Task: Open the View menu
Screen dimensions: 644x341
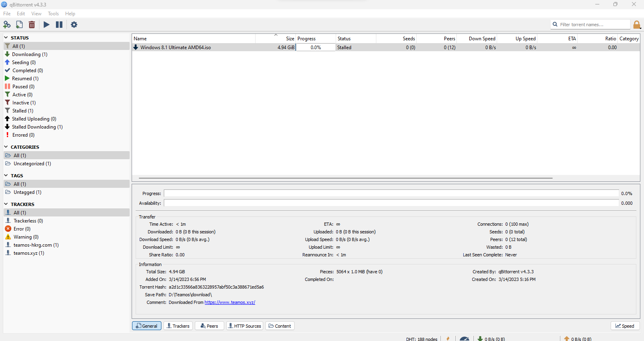Action: point(36,14)
